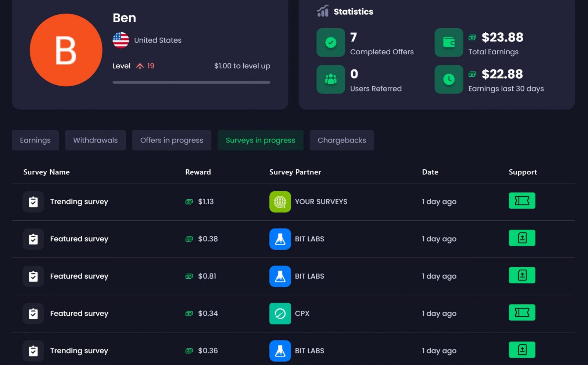Click the cash icon next to $0.36
Viewport: 588px width, 365px height.
pyautogui.click(x=189, y=351)
